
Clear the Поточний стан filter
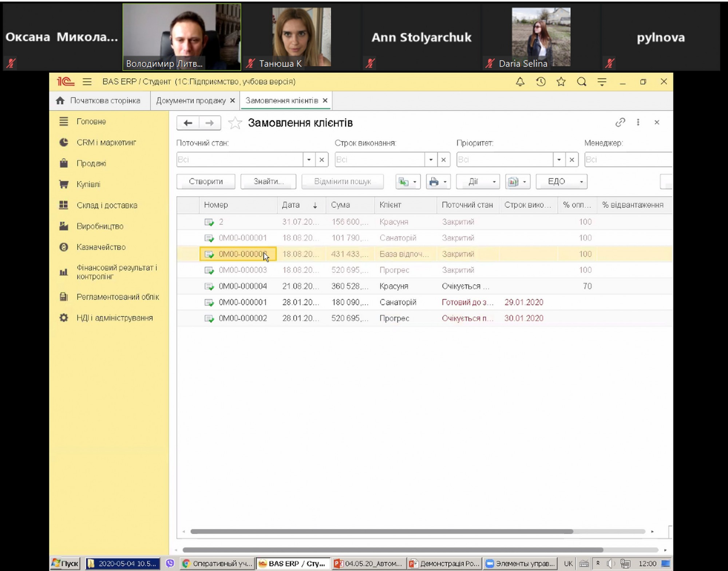tap(322, 159)
